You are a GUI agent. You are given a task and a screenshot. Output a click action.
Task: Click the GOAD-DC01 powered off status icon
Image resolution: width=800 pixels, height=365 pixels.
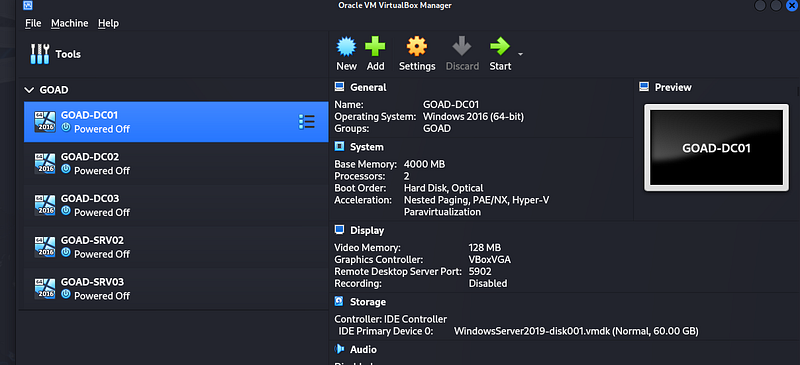(66, 128)
